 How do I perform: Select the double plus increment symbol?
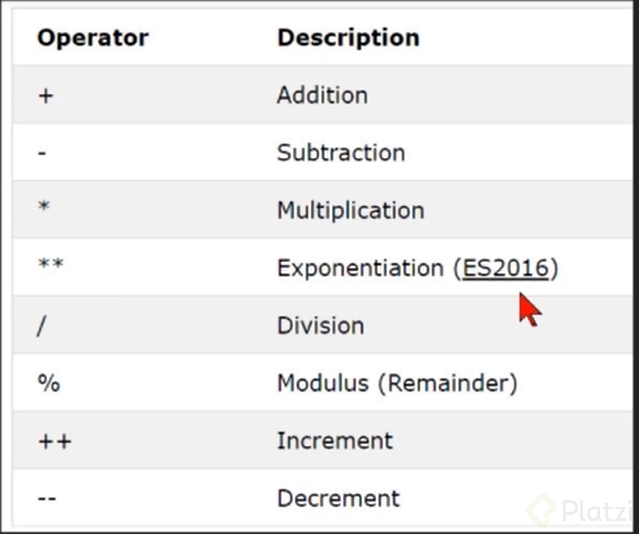pyautogui.click(x=55, y=441)
